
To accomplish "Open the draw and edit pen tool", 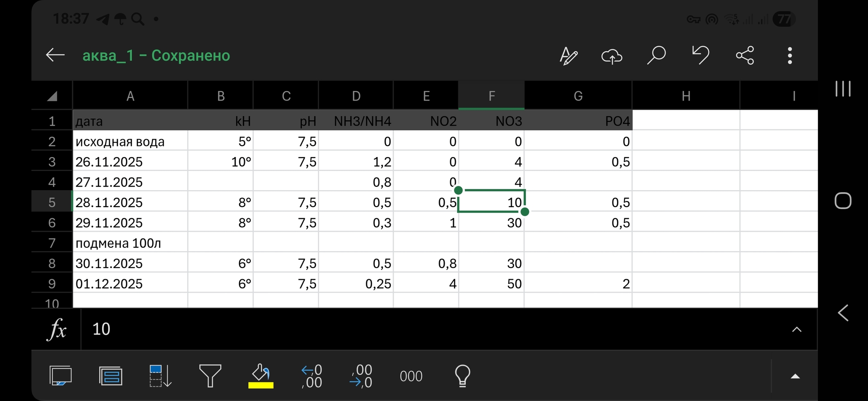I will click(x=568, y=56).
